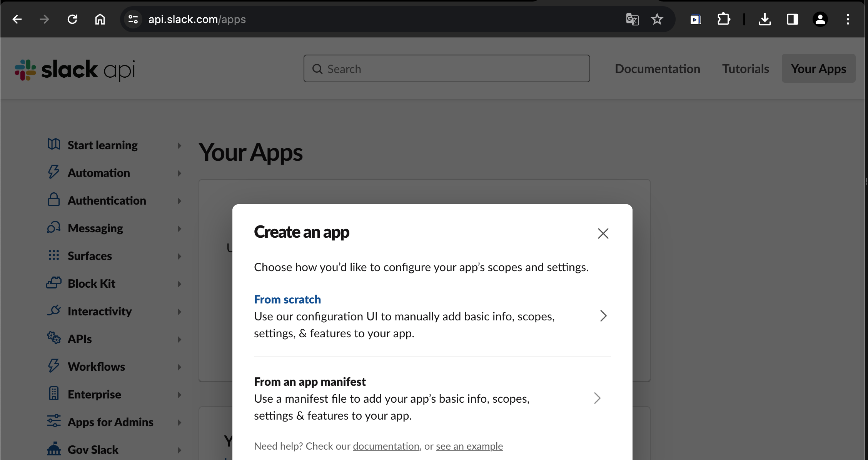
Task: Expand the Workflows arrow
Action: 179,367
